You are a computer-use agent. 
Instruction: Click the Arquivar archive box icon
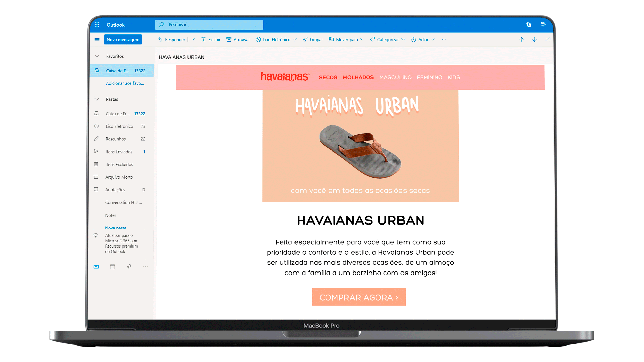pyautogui.click(x=229, y=39)
